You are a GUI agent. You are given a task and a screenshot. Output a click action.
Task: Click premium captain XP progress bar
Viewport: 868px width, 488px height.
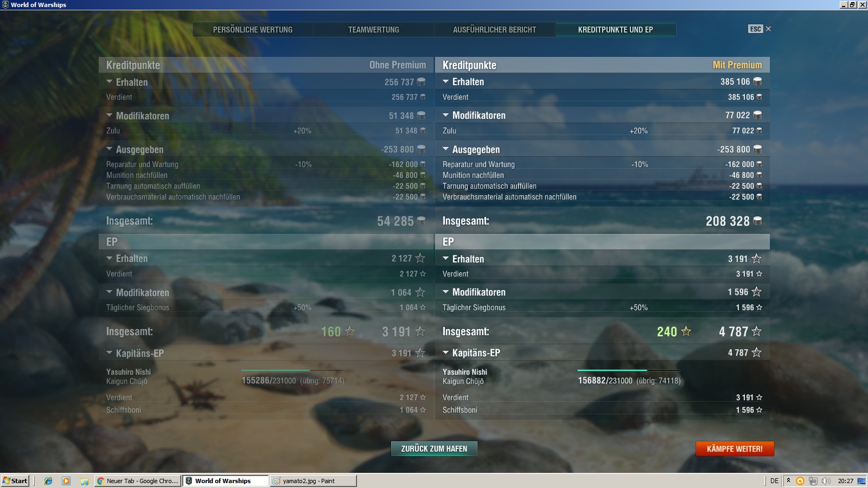click(x=628, y=370)
